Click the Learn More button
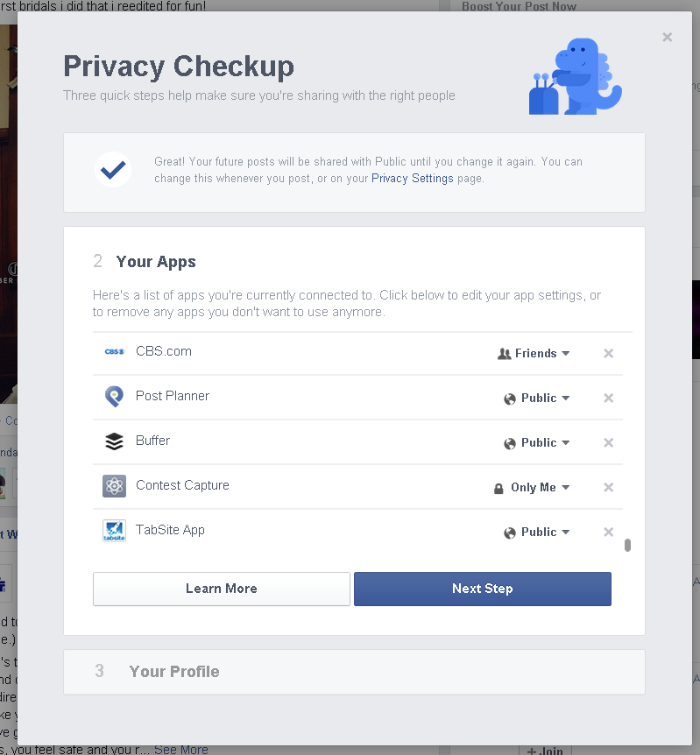 click(222, 589)
